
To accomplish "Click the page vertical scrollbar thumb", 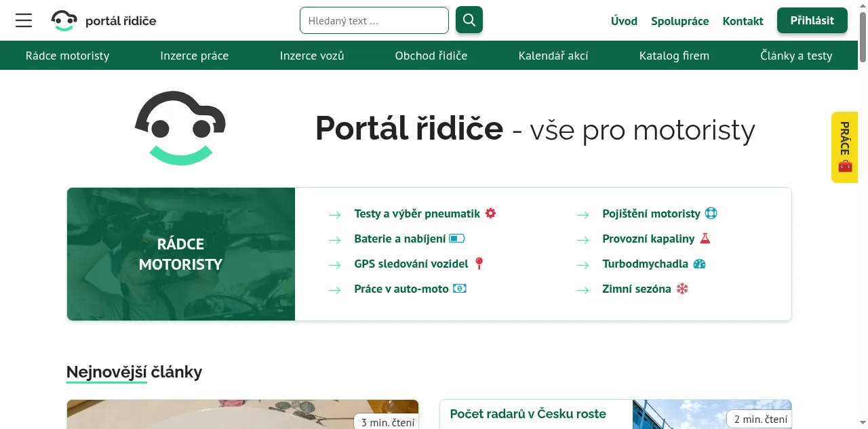I will point(863,36).
